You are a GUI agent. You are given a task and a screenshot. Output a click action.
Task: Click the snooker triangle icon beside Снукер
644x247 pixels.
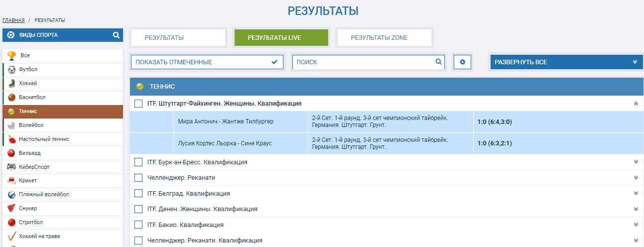(11, 209)
